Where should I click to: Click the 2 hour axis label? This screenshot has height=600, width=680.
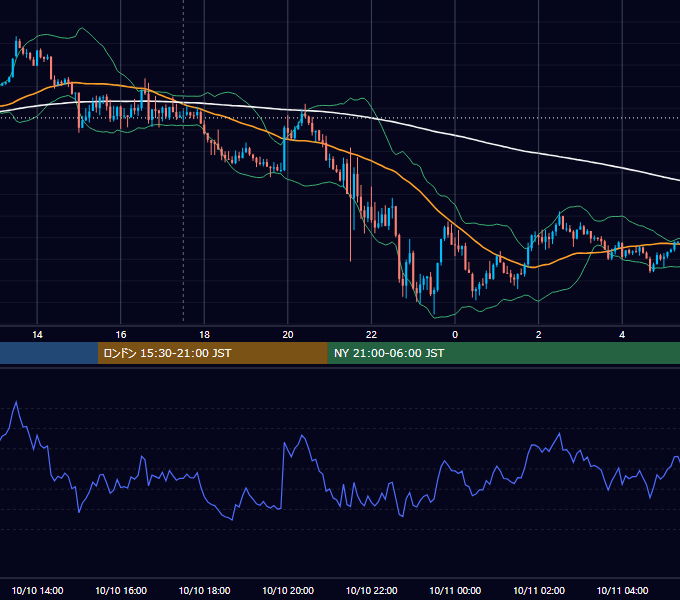[x=539, y=335]
